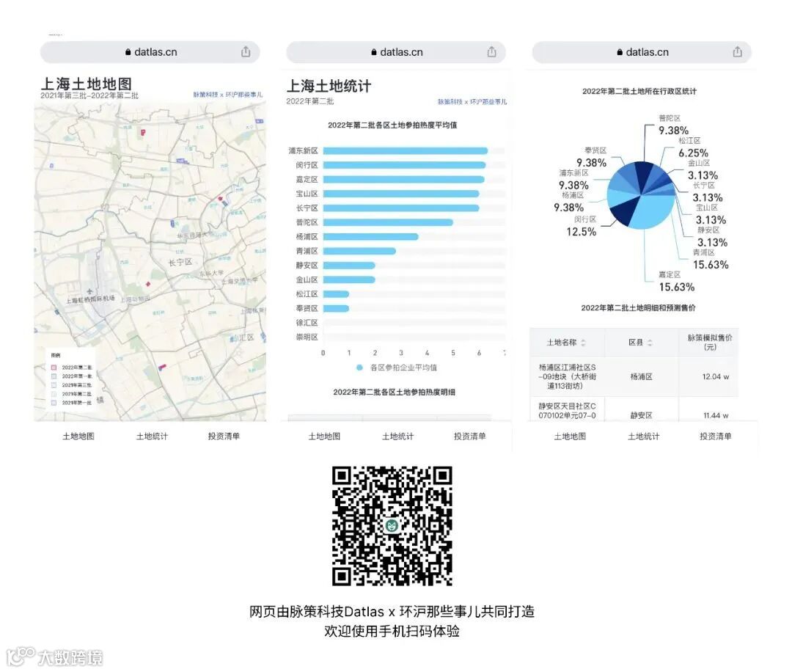
Task: Click the 2022年第二批 legend swatch
Action: (54, 368)
